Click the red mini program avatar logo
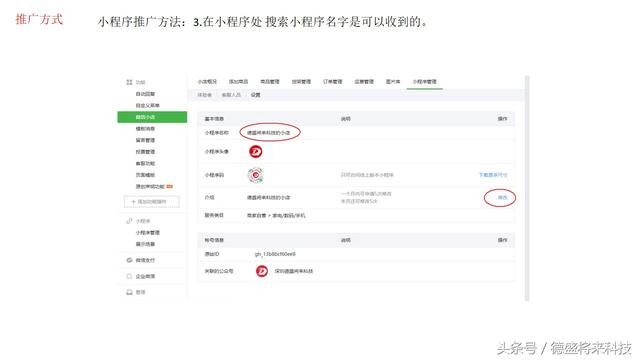The height and width of the screenshot is (360, 640). pyautogui.click(x=256, y=151)
